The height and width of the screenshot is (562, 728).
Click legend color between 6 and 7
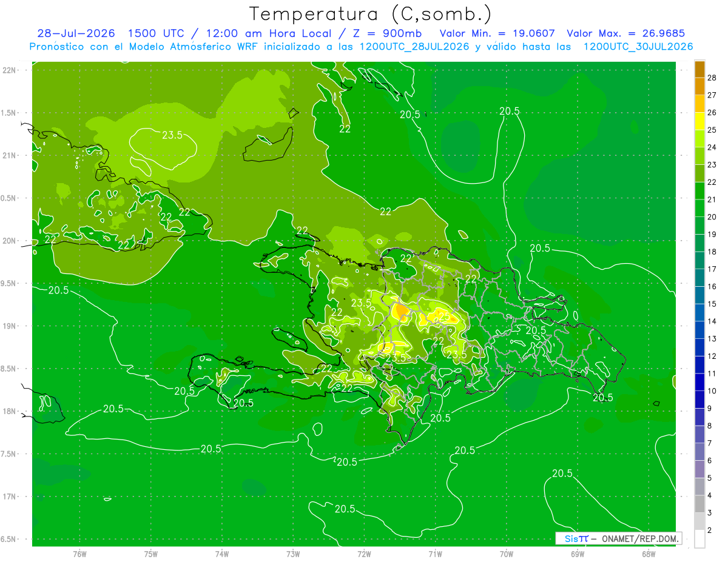pos(700,452)
